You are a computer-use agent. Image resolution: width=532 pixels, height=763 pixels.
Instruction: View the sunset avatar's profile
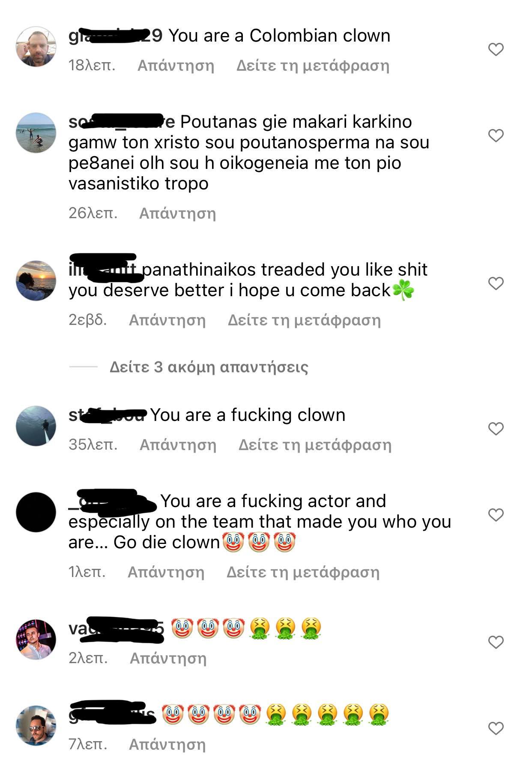pos(36,281)
